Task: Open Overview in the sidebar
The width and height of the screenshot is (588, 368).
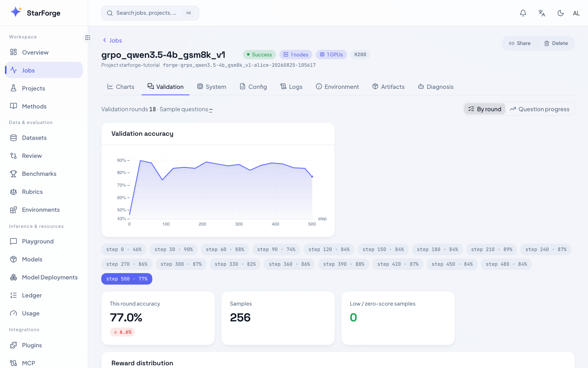Action: [44, 52]
